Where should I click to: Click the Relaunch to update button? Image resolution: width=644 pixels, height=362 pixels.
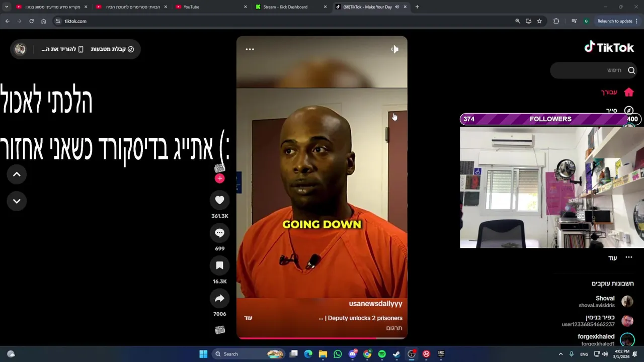coord(615,21)
